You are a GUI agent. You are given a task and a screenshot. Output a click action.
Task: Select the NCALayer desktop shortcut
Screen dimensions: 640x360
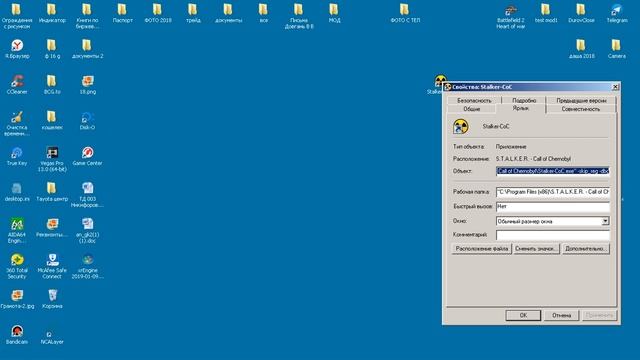[x=52, y=335]
